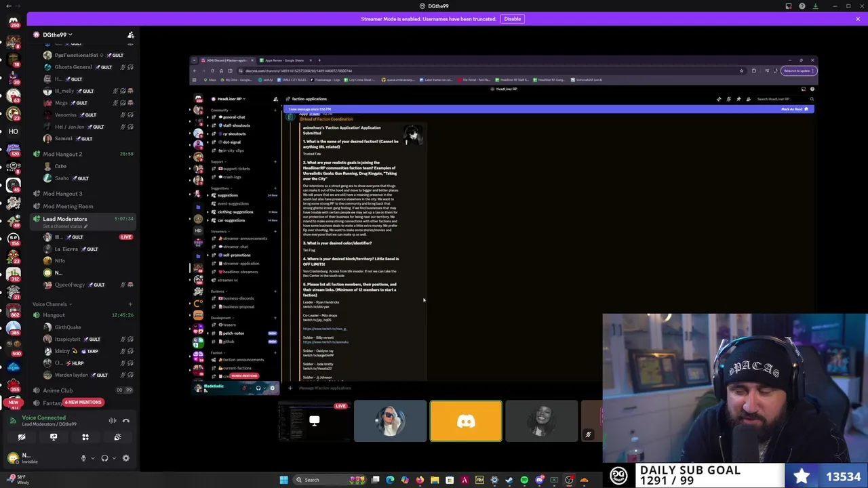Open voice noise suppression settings
Image resolution: width=868 pixels, height=488 pixels.
[x=113, y=421]
